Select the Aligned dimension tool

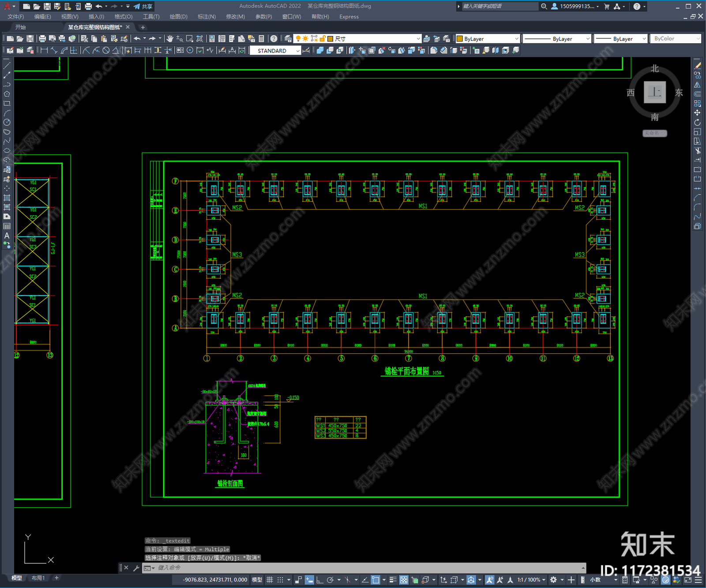click(54, 50)
